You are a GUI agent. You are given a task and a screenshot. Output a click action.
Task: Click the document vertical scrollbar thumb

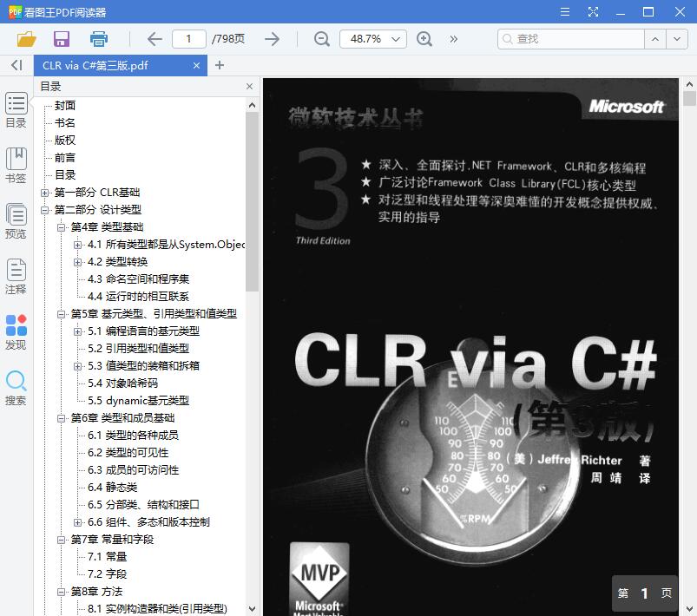(689, 98)
